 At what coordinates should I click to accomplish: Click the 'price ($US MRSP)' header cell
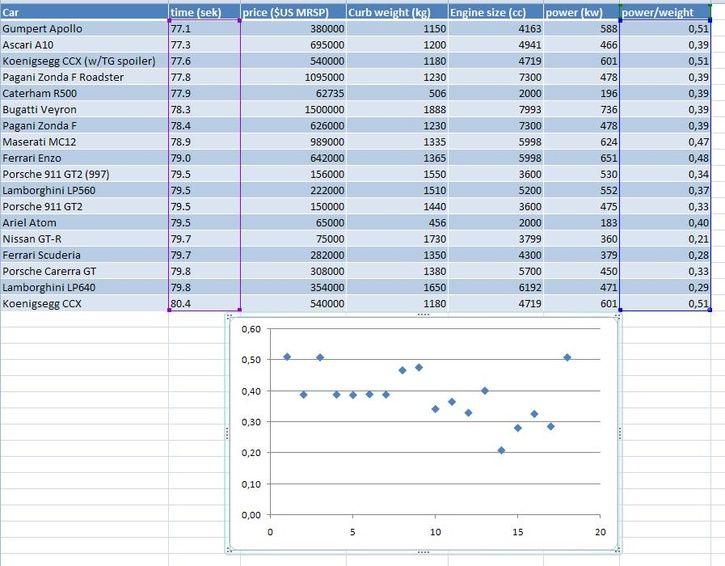[x=293, y=12]
